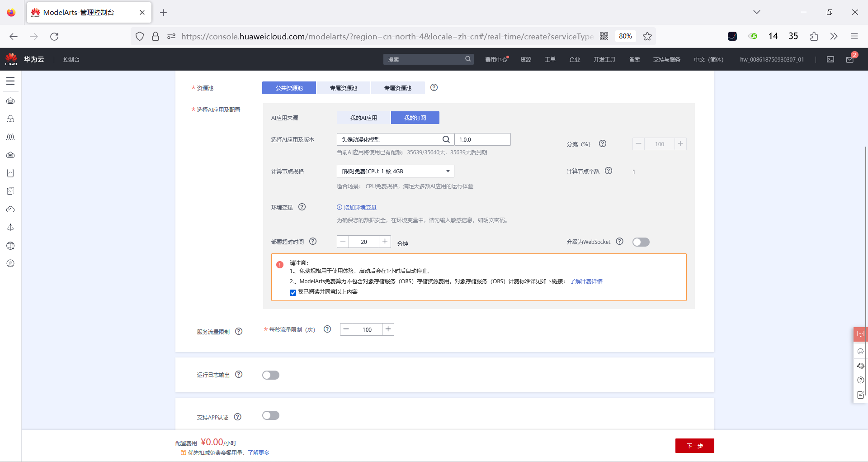Open a new browser tab

[x=164, y=13]
